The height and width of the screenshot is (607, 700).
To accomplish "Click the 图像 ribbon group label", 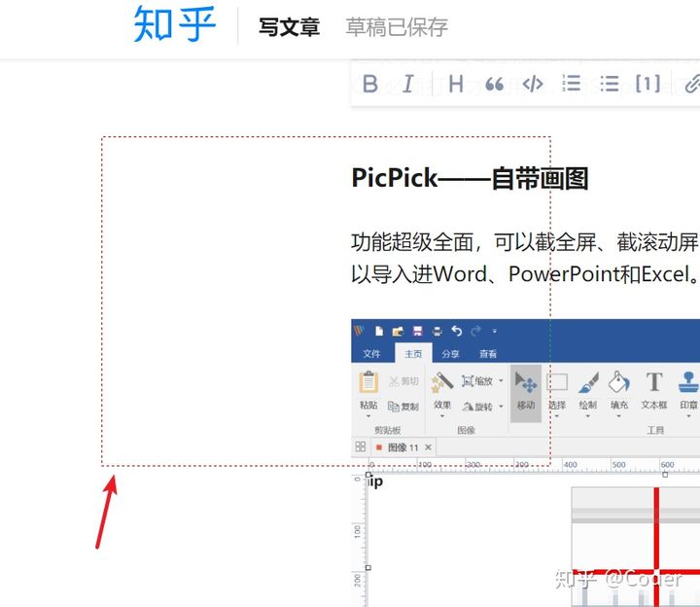I will 466,430.
